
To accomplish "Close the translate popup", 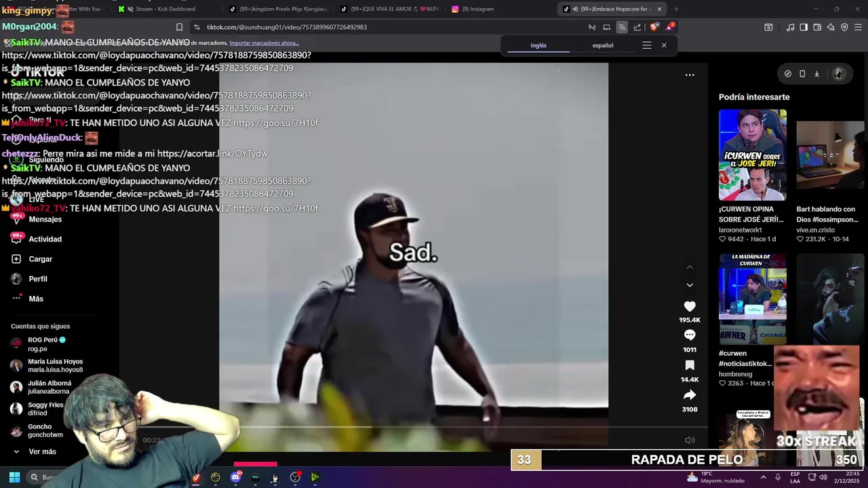I will [x=664, y=45].
